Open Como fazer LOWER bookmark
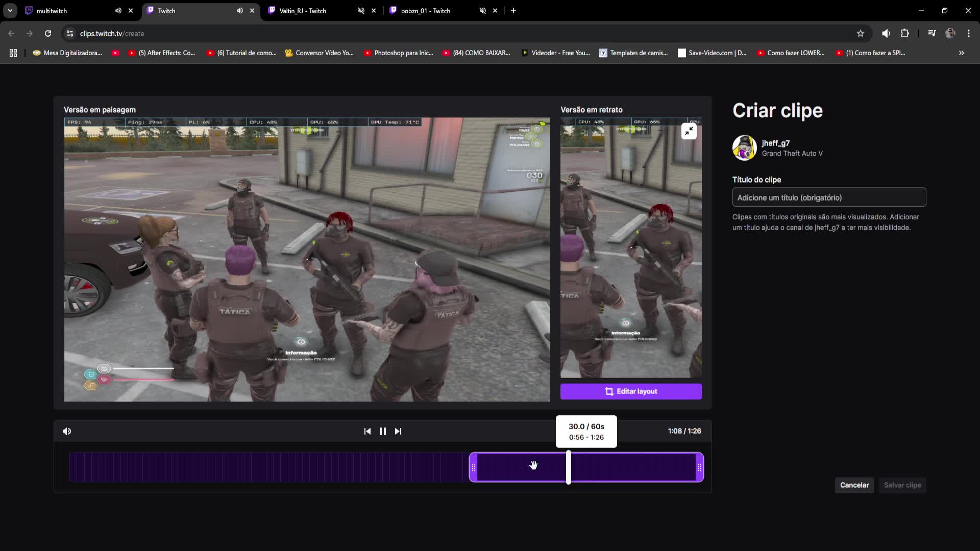980x551 pixels. tap(791, 53)
